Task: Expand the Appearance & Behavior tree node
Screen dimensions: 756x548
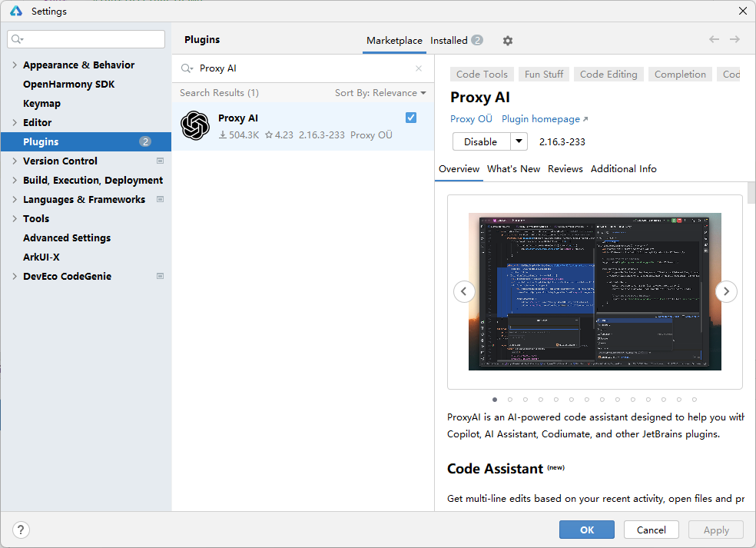Action: pyautogui.click(x=15, y=65)
